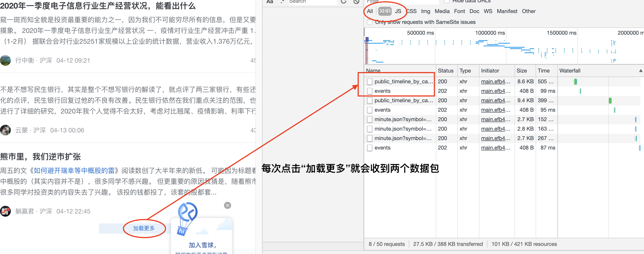Image resolution: width=644 pixels, height=254 pixels.
Task: Select the events request with 99 ms time
Action: click(x=382, y=91)
